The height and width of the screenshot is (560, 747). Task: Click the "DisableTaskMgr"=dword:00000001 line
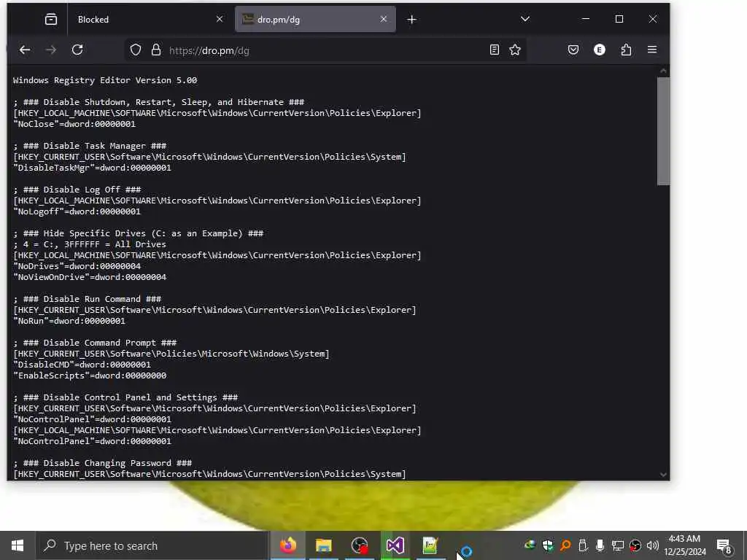tap(92, 168)
